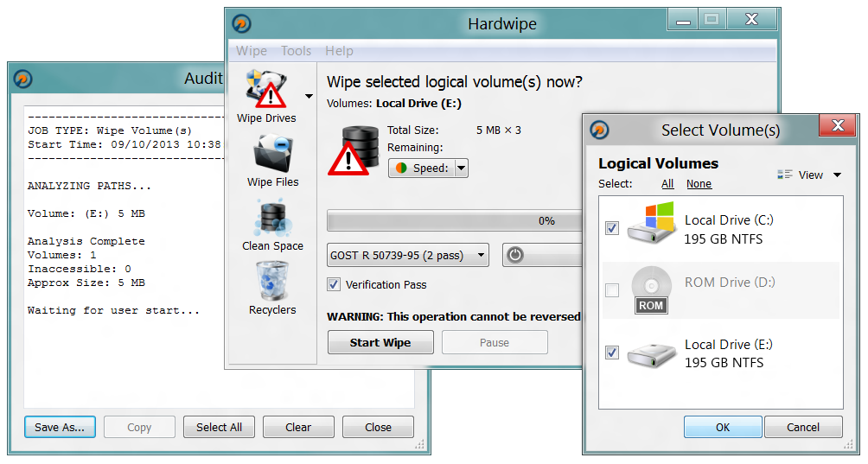This screenshot has height=464, width=868.
Task: Click the View list icon in Select Volume(s)
Action: click(784, 175)
